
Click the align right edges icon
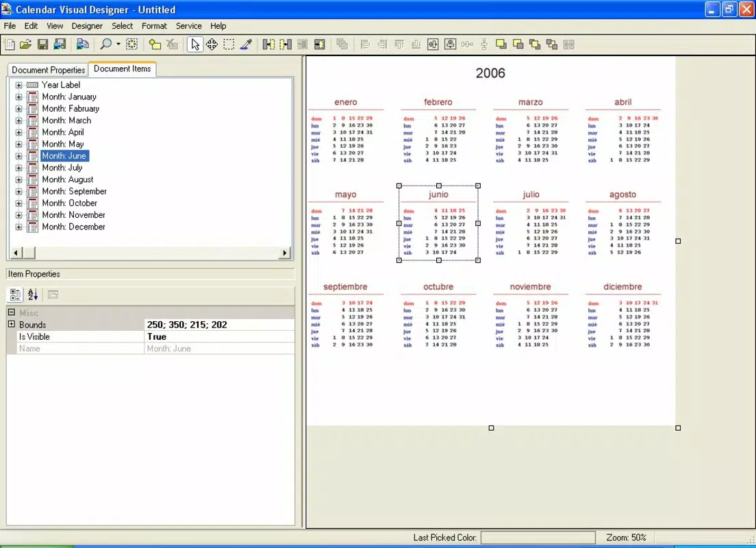click(x=382, y=45)
